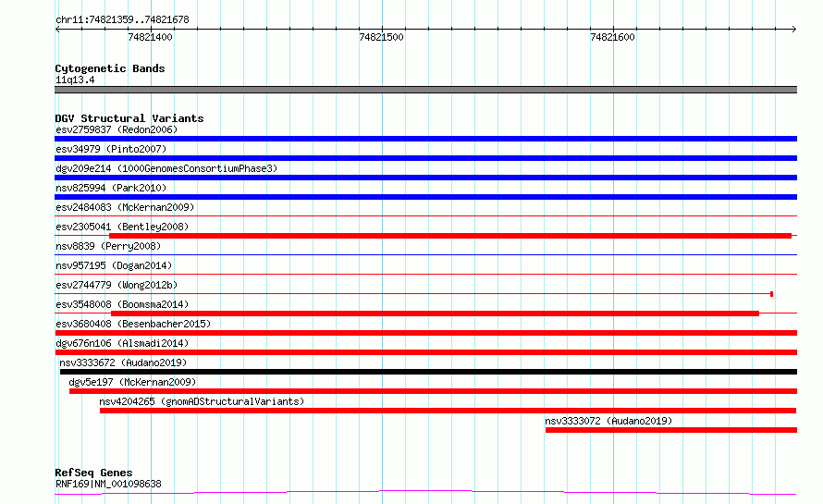Open the esv2744779 (Wong2012b) variant label
Image resolution: width=823 pixels, height=504 pixels.
tap(117, 285)
